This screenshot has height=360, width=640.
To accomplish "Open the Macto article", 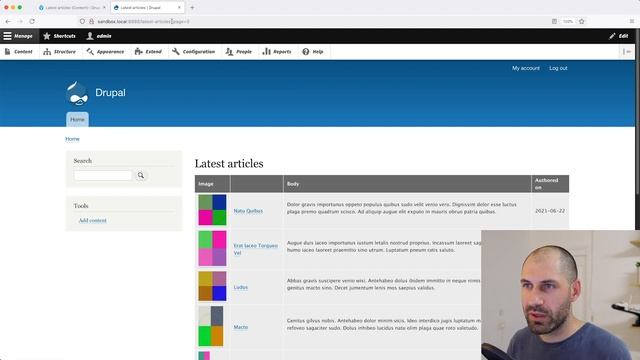I will (x=241, y=327).
